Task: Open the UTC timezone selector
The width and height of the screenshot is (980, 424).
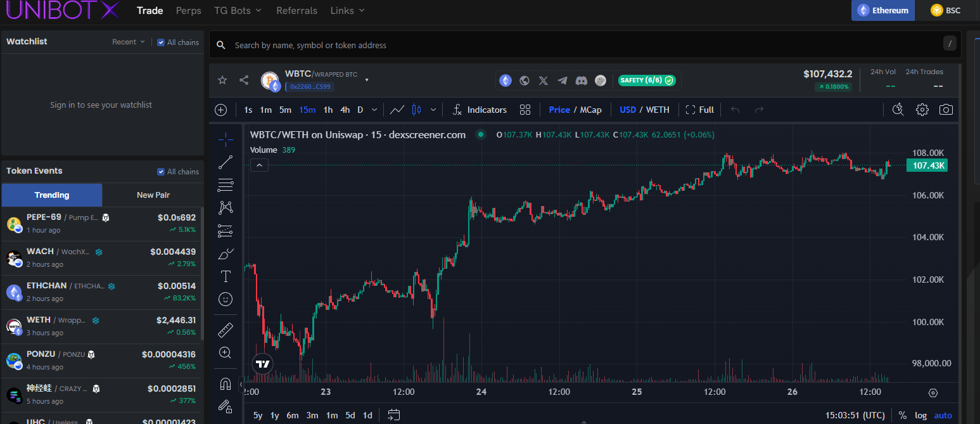Action: tap(855, 415)
